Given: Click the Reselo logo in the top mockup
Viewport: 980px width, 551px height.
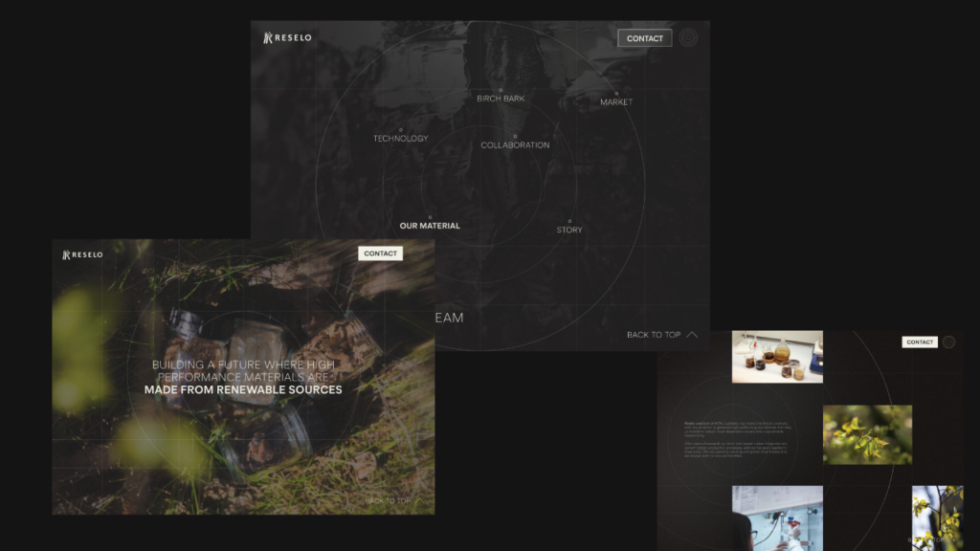Looking at the screenshot, I should tap(287, 38).
